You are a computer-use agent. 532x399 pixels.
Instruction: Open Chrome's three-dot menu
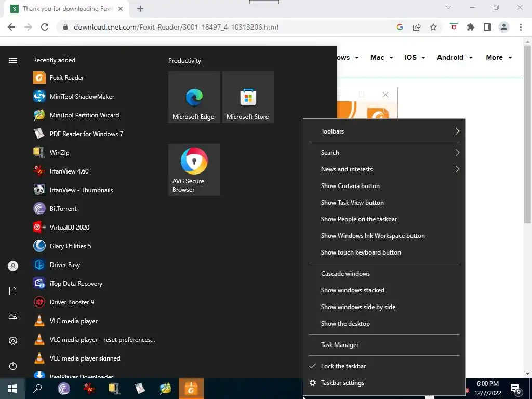point(521,27)
